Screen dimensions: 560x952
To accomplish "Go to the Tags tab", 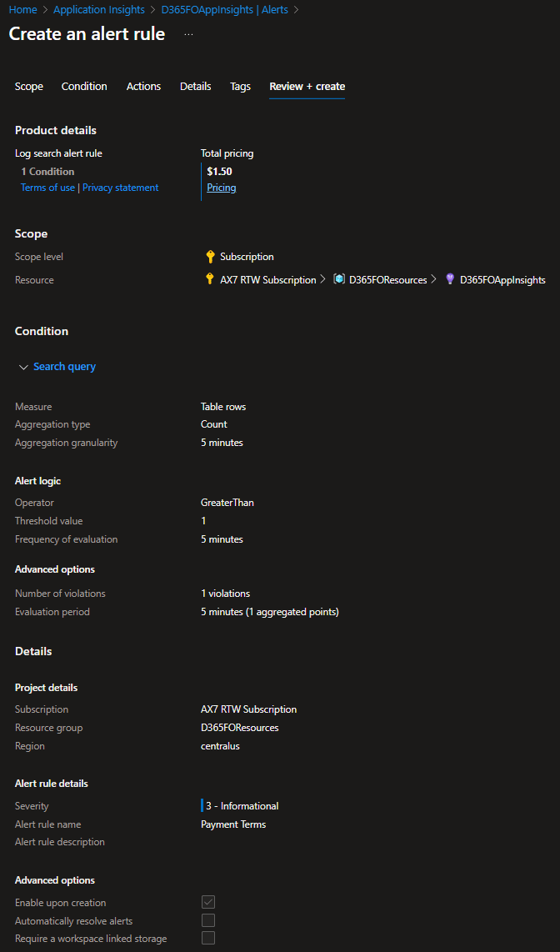I will pyautogui.click(x=240, y=87).
